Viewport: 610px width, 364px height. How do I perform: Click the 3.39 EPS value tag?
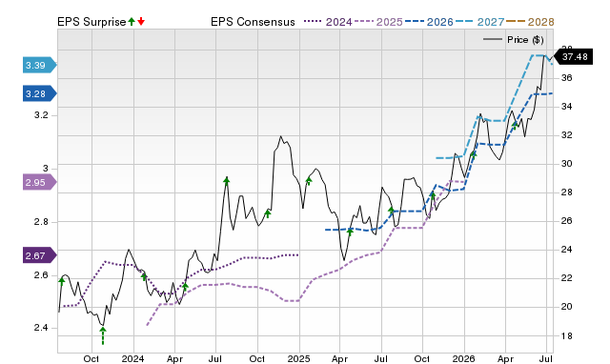coord(39,65)
